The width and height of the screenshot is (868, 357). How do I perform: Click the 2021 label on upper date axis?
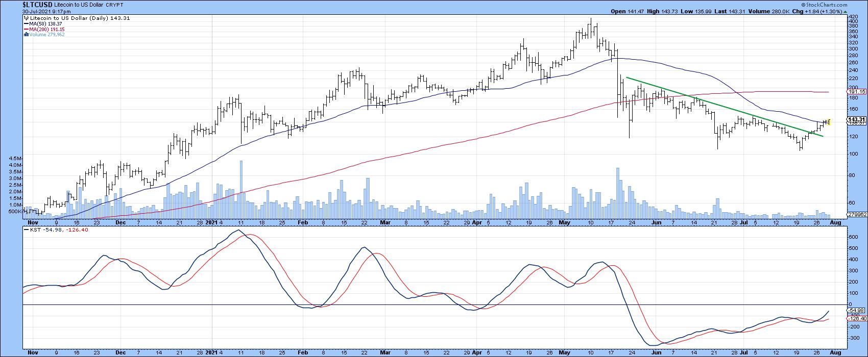(210, 223)
